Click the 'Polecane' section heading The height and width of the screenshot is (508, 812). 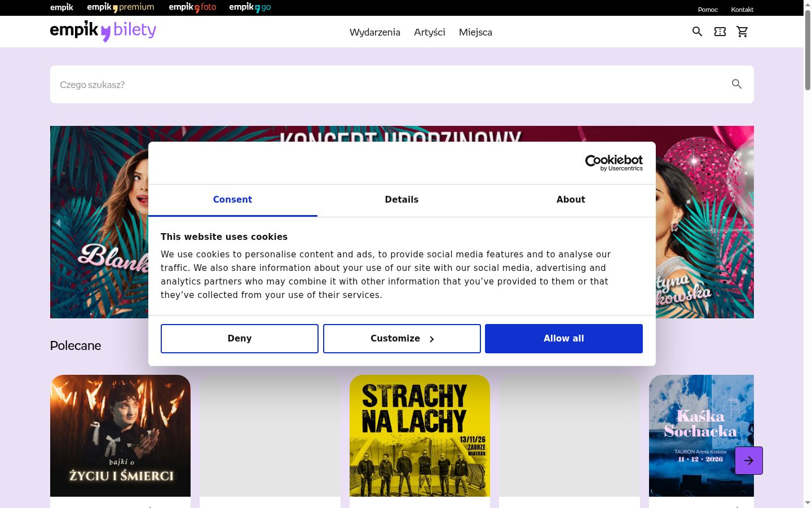tap(76, 345)
